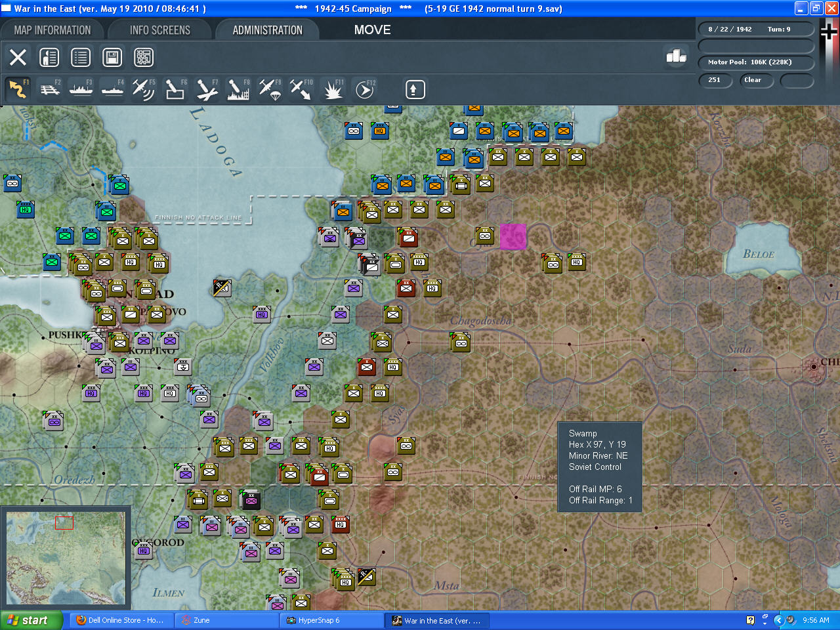Switch to Dell Online Store taskbar window
Screen dimensions: 840x630
pyautogui.click(x=122, y=620)
